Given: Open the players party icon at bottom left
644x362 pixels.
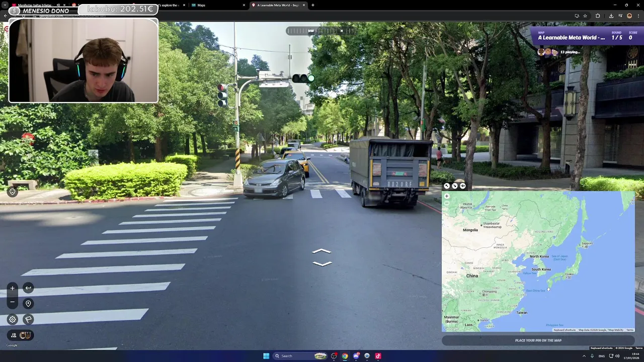Looking at the screenshot, I should tap(20, 335).
